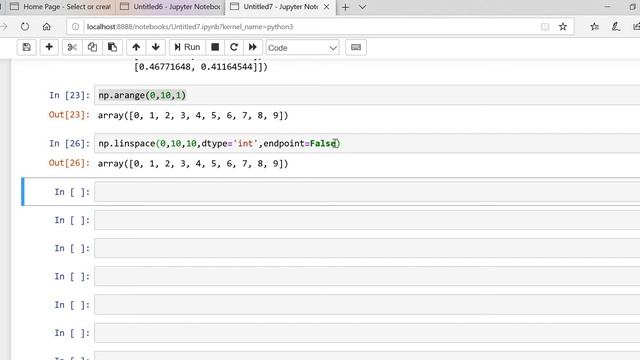Add this page to favorites star
The width and height of the screenshot is (640, 360).
point(563,27)
